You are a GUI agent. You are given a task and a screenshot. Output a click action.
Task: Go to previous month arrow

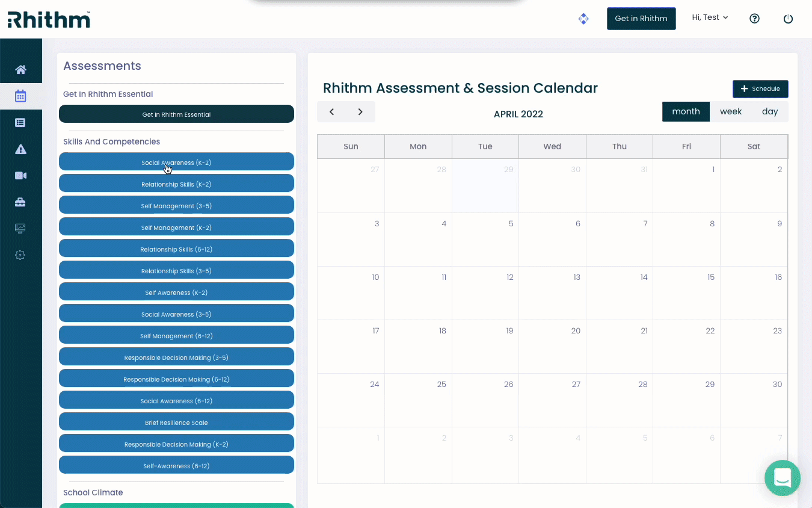pyautogui.click(x=331, y=112)
